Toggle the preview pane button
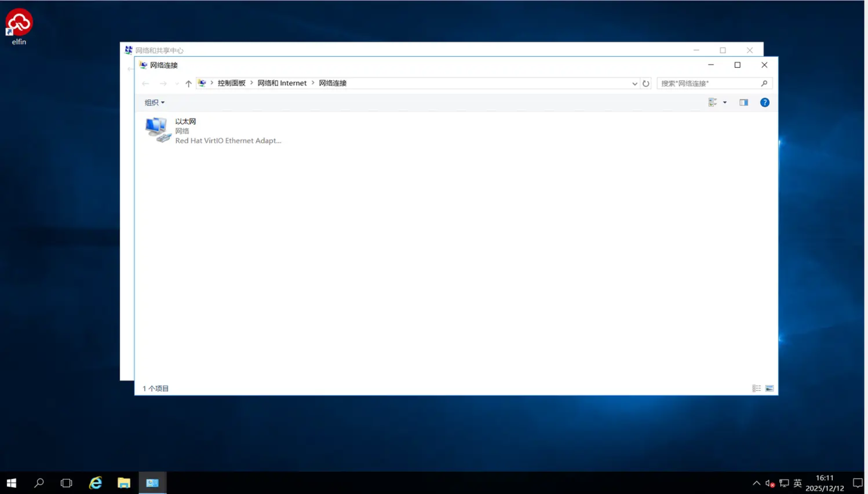 743,102
